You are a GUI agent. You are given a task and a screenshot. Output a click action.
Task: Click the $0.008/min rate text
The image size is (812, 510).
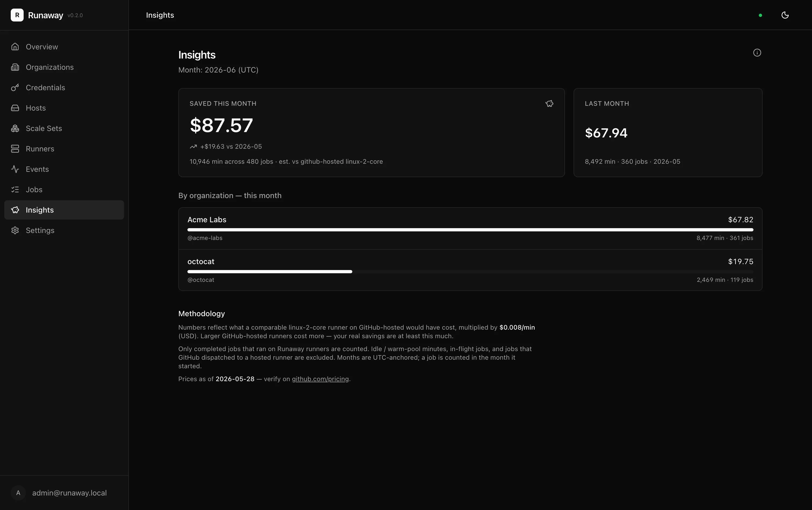tap(517, 327)
